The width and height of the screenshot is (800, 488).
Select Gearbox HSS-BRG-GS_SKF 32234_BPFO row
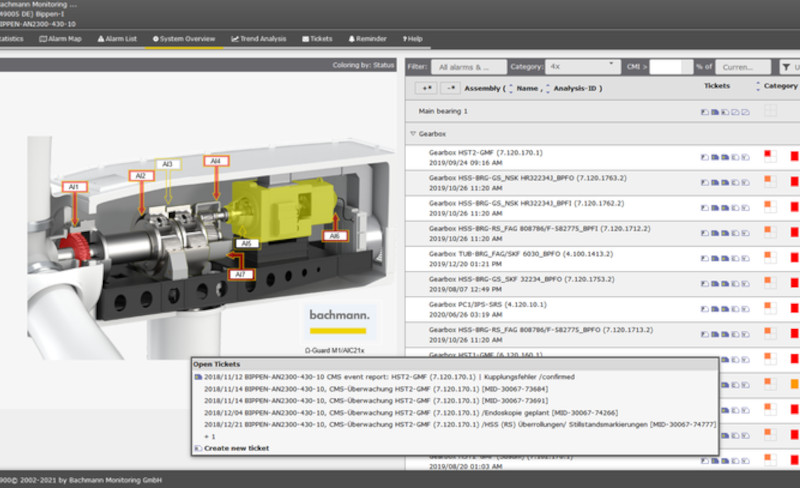point(603,284)
